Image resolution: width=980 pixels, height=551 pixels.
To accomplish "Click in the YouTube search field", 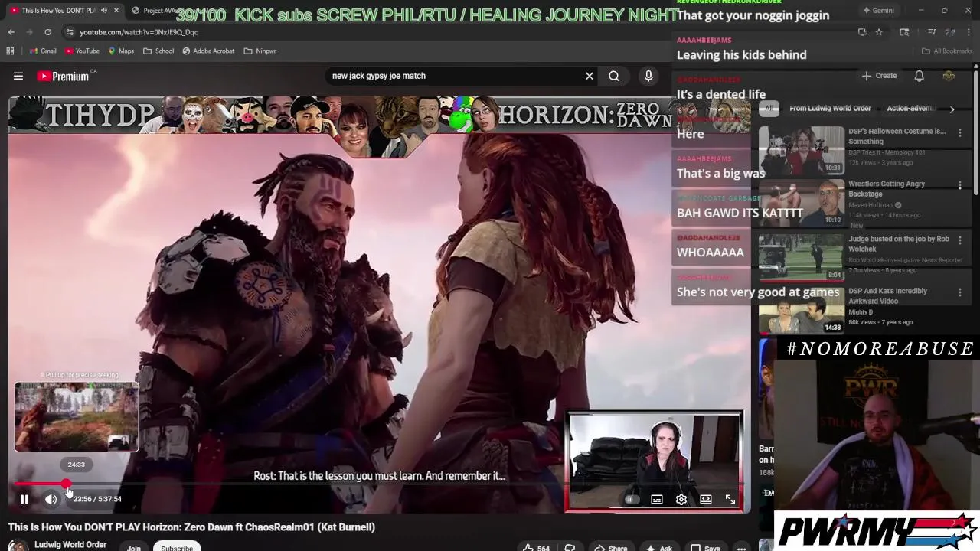I will [x=455, y=76].
